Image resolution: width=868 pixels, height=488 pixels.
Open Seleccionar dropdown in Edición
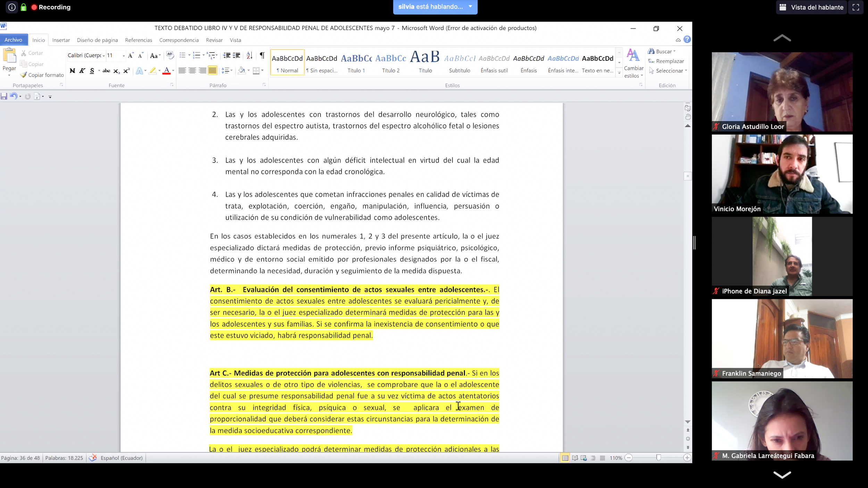point(668,71)
